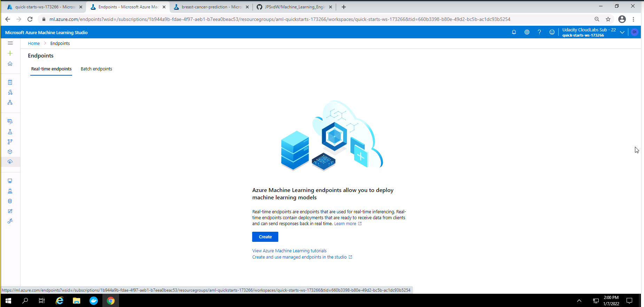Screen dimensions: 644x307
Task: Click the green plus New icon
Action: (x=10, y=53)
